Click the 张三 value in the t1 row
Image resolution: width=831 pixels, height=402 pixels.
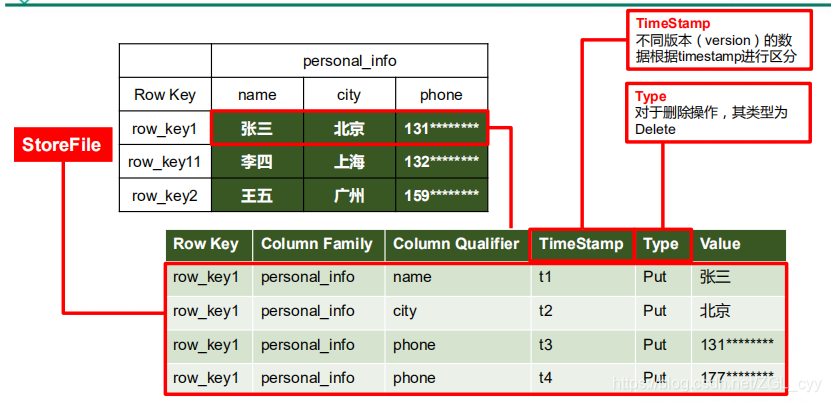click(715, 278)
